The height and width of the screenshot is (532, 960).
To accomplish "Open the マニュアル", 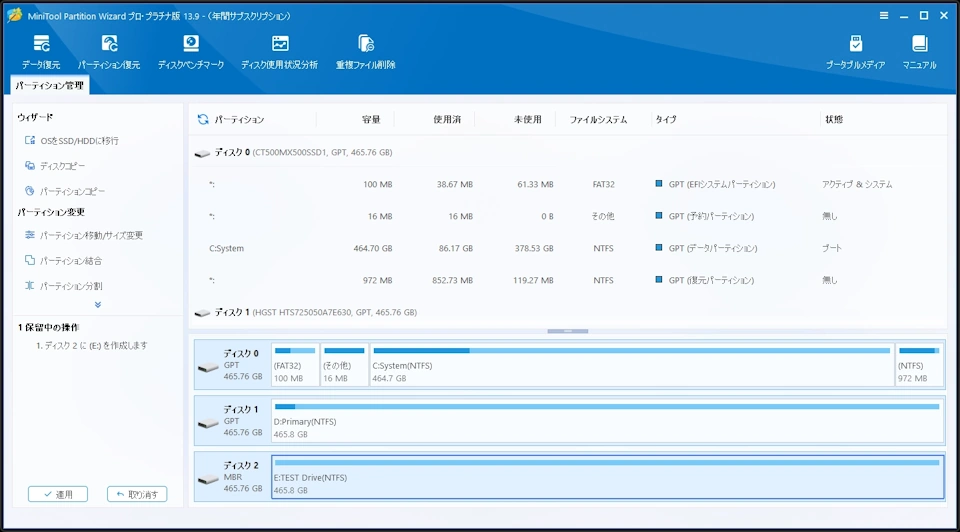I will 919,52.
